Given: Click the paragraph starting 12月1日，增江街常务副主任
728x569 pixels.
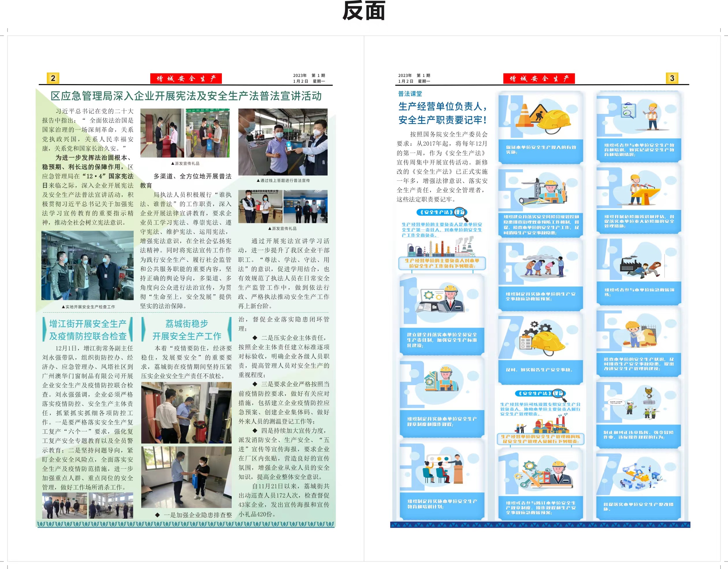Looking at the screenshot, I should tap(88, 417).
